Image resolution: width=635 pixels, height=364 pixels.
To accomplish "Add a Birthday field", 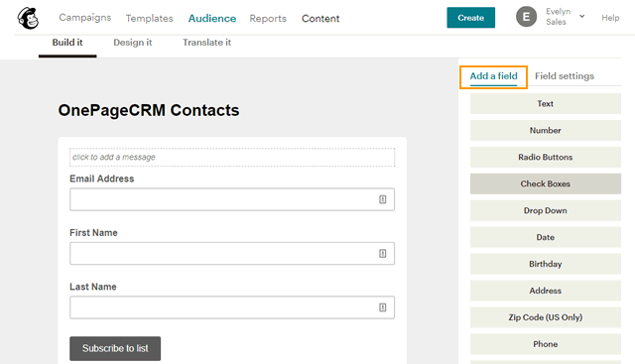I will (x=546, y=264).
